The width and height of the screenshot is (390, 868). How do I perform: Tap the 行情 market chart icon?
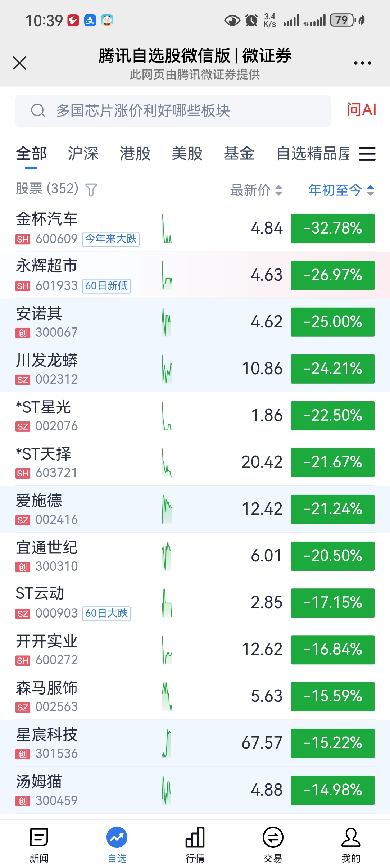[x=195, y=837]
